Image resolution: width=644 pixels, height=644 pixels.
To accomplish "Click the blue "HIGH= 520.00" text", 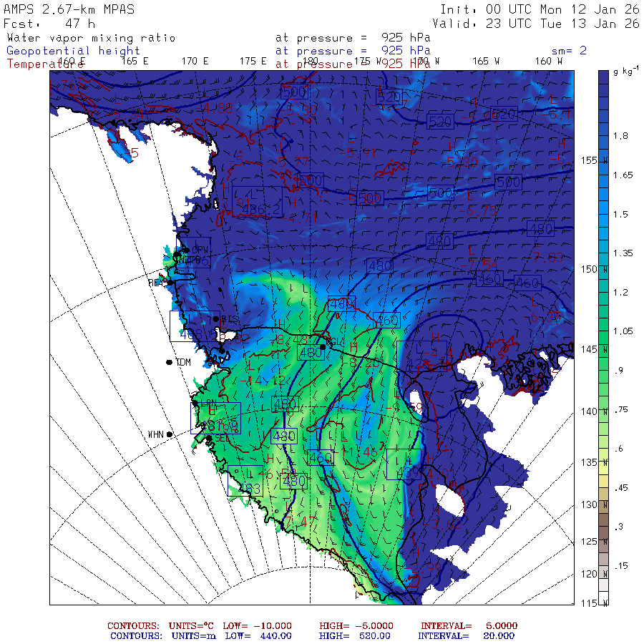I will click(x=355, y=636).
